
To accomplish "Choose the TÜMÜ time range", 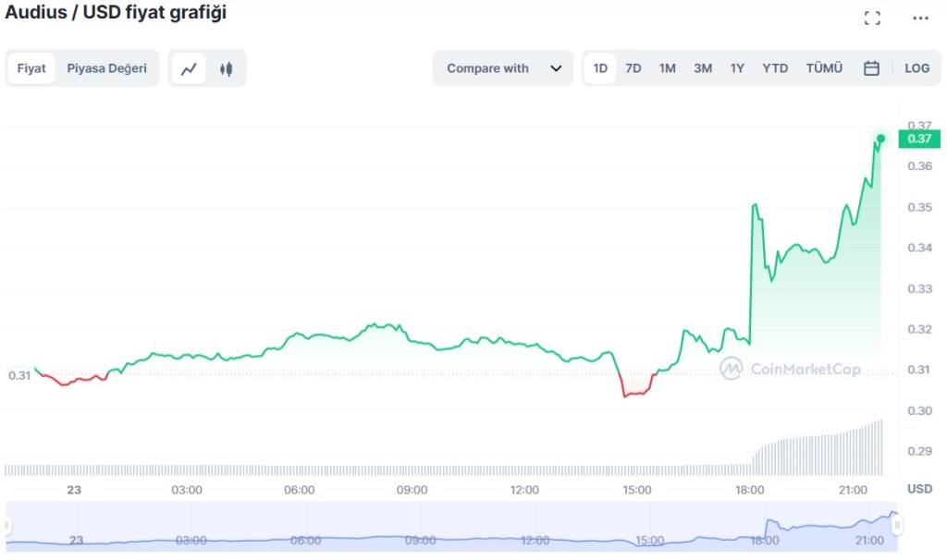I will (824, 68).
